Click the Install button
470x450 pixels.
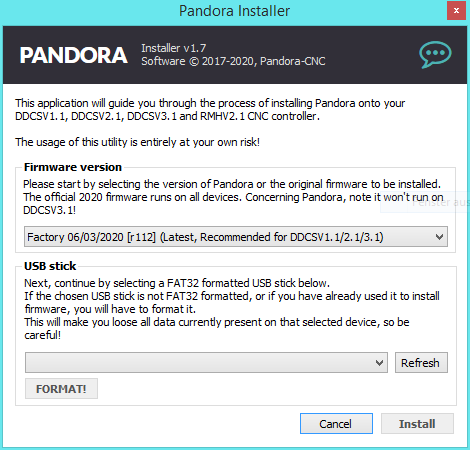pos(417,424)
